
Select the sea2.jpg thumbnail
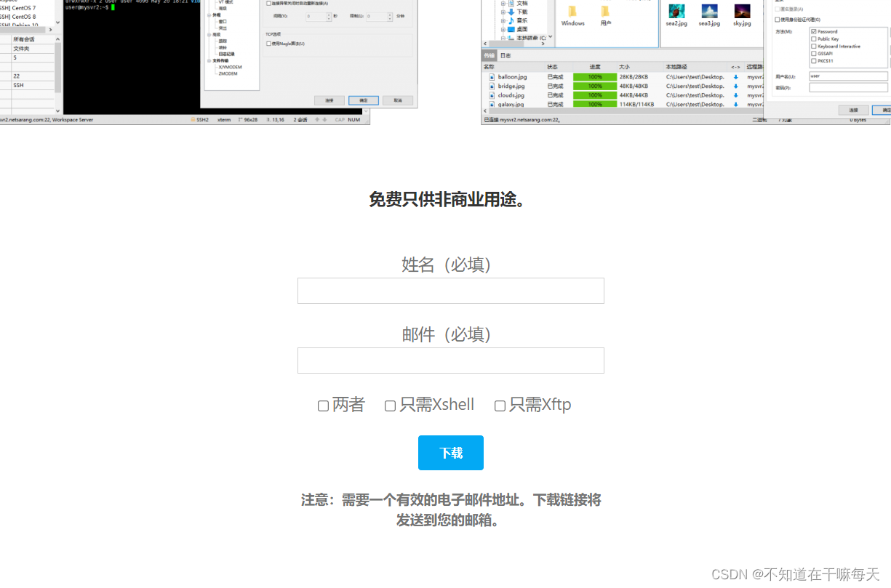coord(676,11)
